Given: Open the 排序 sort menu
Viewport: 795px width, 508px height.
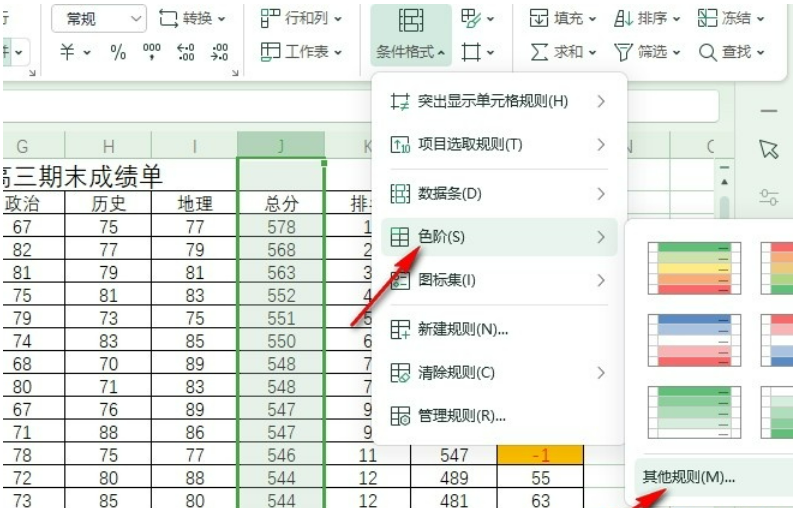Looking at the screenshot, I should pos(646,19).
